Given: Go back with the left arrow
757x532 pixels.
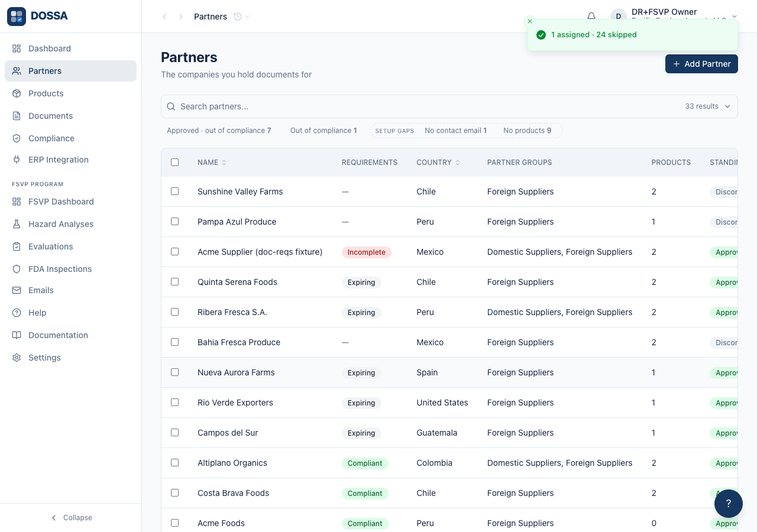Looking at the screenshot, I should pos(164,17).
